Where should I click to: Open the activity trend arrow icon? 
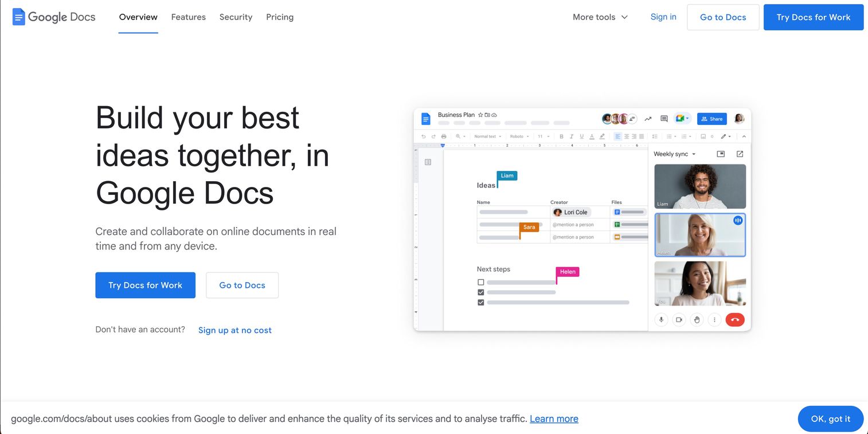tap(648, 119)
